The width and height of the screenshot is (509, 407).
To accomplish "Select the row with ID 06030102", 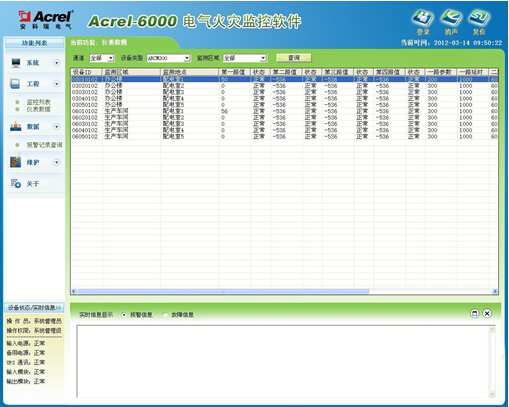I will click(x=285, y=124).
